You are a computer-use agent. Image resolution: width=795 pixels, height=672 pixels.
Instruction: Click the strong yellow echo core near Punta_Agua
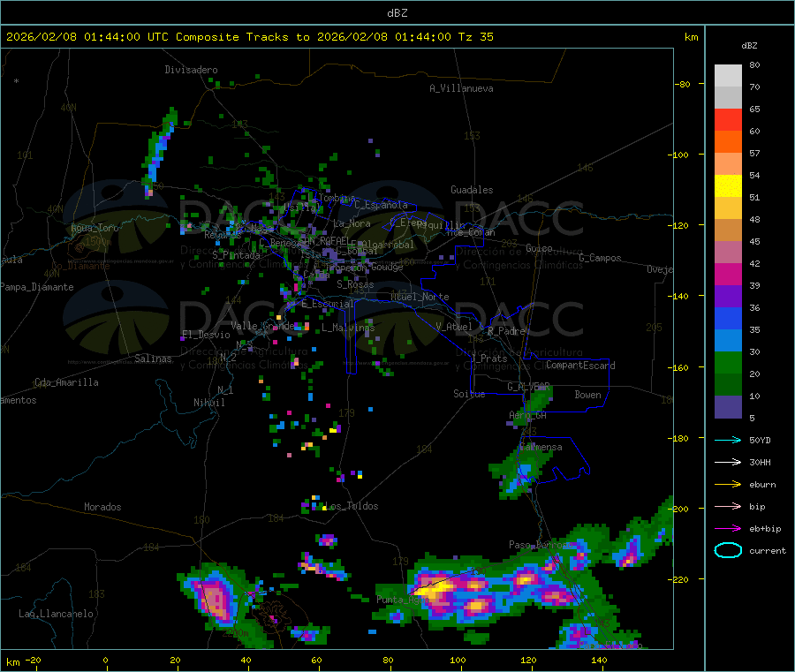pyautogui.click(x=434, y=590)
